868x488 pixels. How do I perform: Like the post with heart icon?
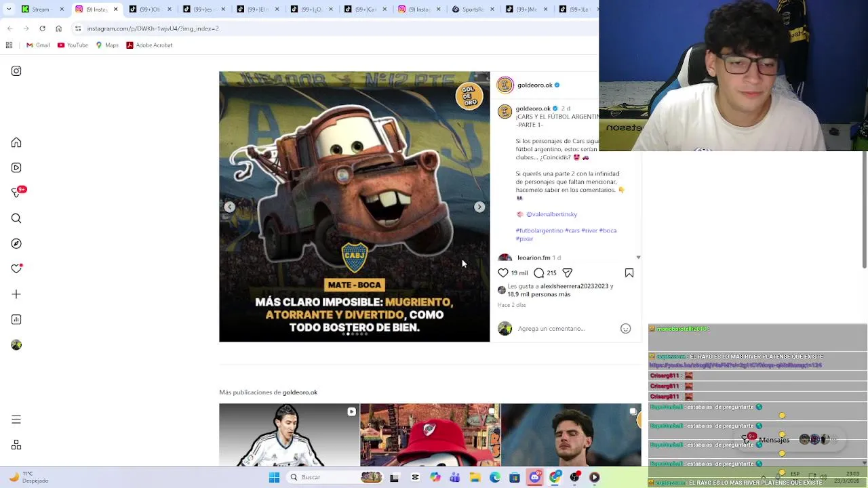(x=503, y=273)
